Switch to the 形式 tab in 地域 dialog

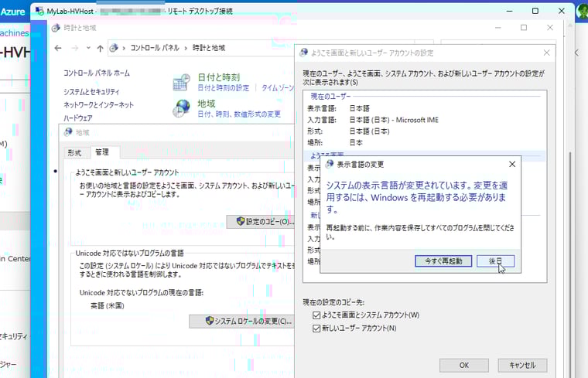point(74,153)
